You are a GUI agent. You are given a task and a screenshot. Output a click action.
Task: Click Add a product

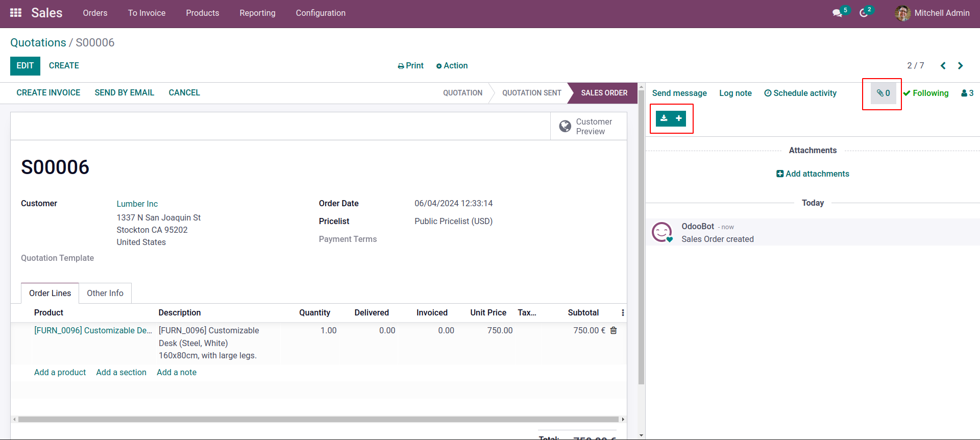(60, 373)
